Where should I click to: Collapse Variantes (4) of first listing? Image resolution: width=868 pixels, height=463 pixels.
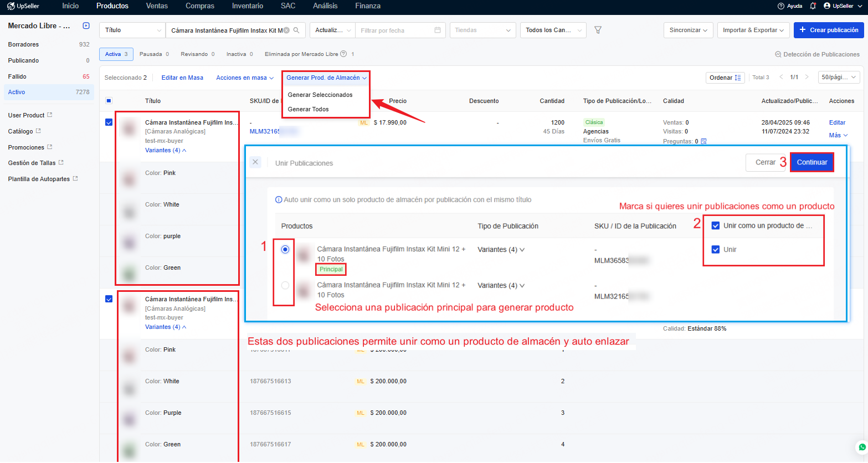coord(166,150)
